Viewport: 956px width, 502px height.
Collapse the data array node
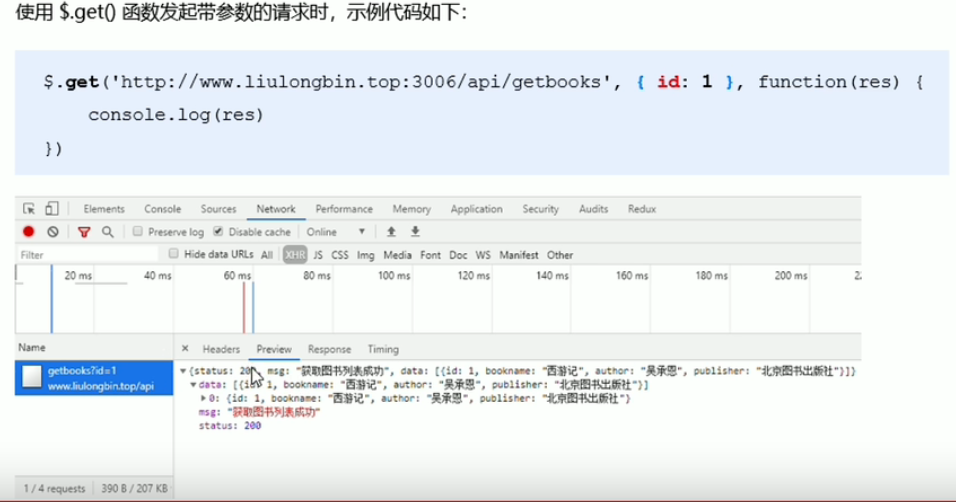click(x=193, y=384)
